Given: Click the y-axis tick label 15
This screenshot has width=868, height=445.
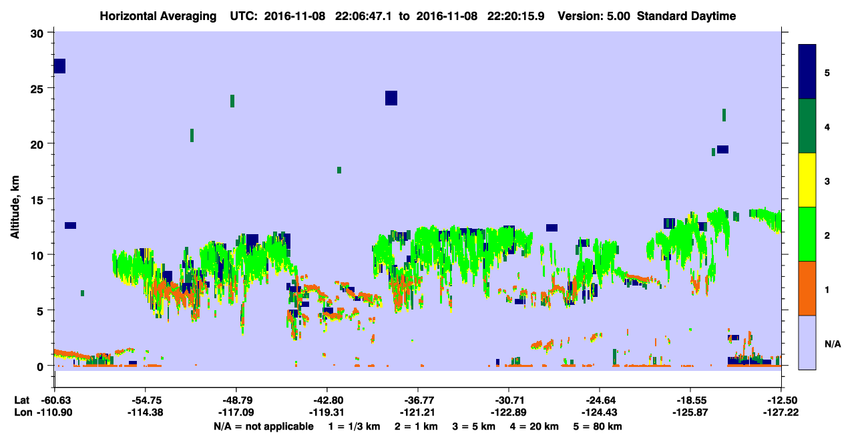Looking at the screenshot, I should coord(39,199).
